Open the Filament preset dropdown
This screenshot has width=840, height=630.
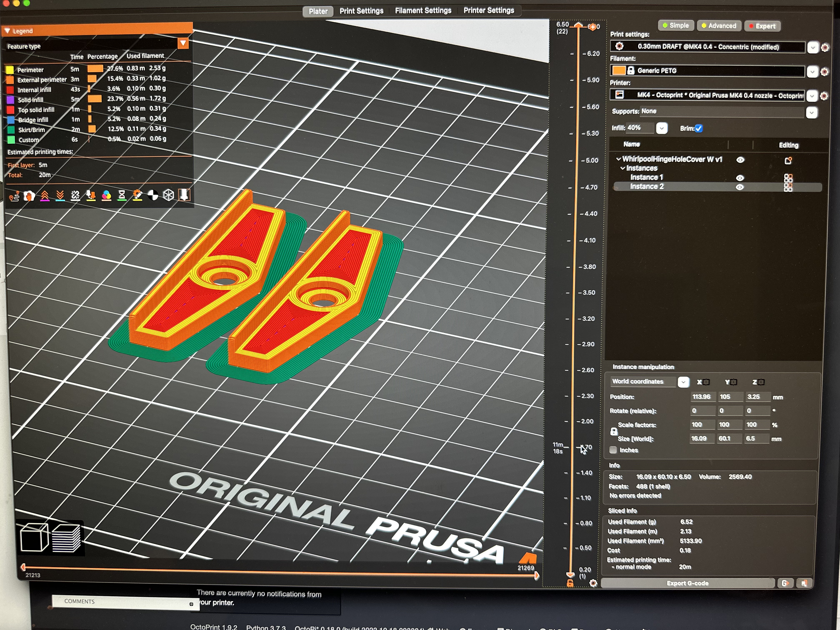click(812, 71)
